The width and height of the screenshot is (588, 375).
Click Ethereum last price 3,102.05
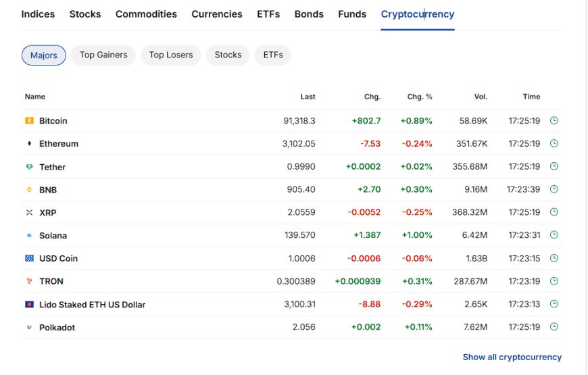click(299, 144)
